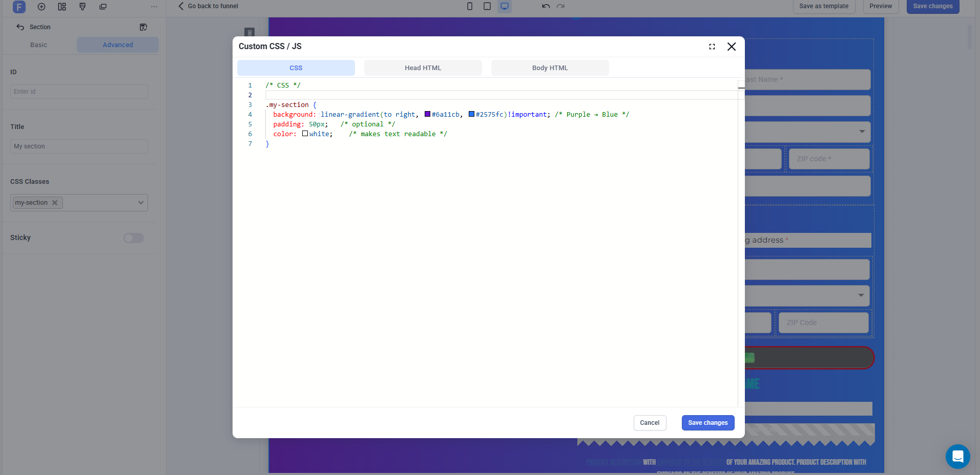Viewport: 980px width, 475px height.
Task: Click the undo arrow in top toolbar
Action: tap(546, 6)
